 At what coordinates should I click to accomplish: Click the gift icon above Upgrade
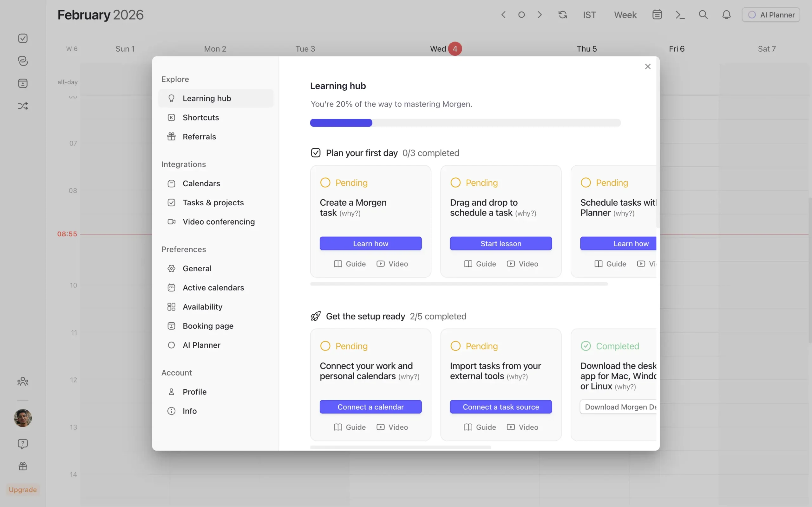click(23, 466)
